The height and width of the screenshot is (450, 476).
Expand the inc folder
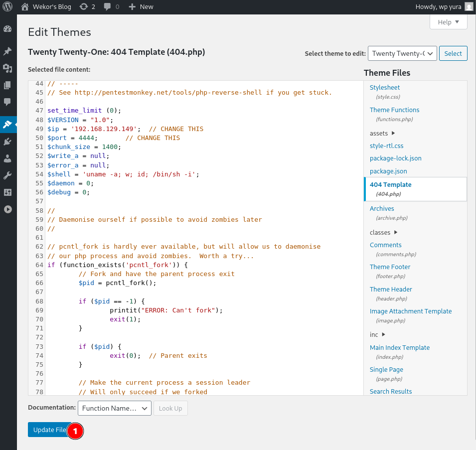[x=378, y=335]
